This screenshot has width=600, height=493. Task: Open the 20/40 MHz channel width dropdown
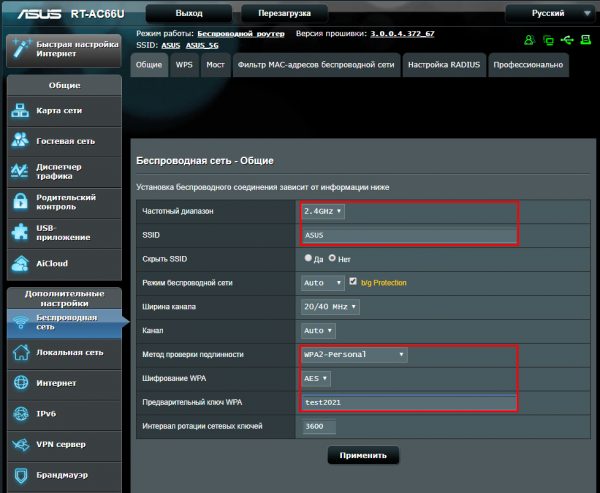click(331, 307)
